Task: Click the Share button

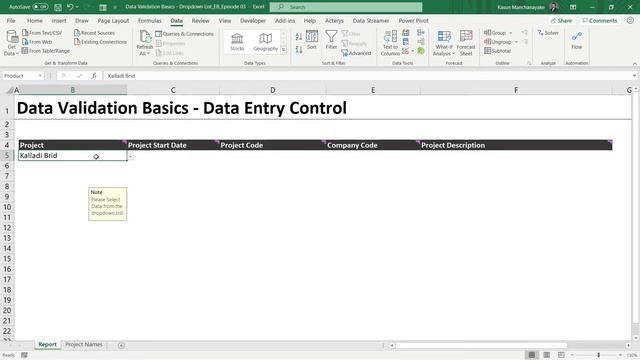Action: 561,20
